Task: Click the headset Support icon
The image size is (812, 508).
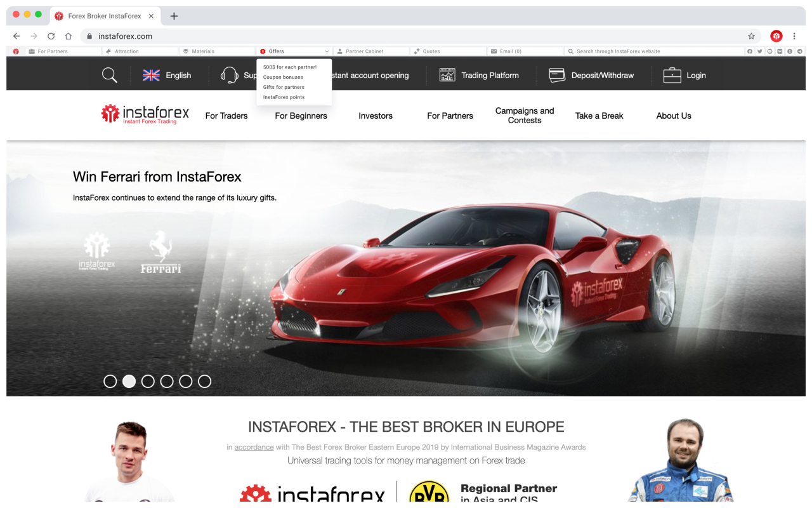Action: [x=229, y=75]
